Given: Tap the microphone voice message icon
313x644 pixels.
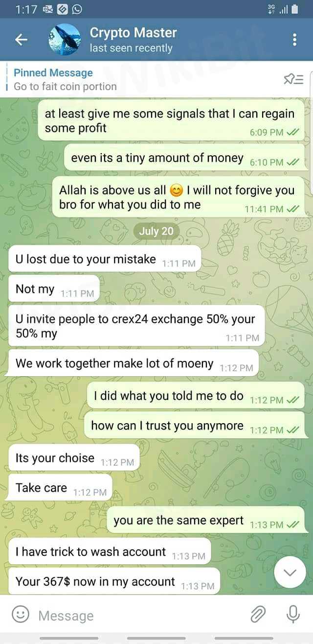Looking at the screenshot, I should [x=293, y=614].
